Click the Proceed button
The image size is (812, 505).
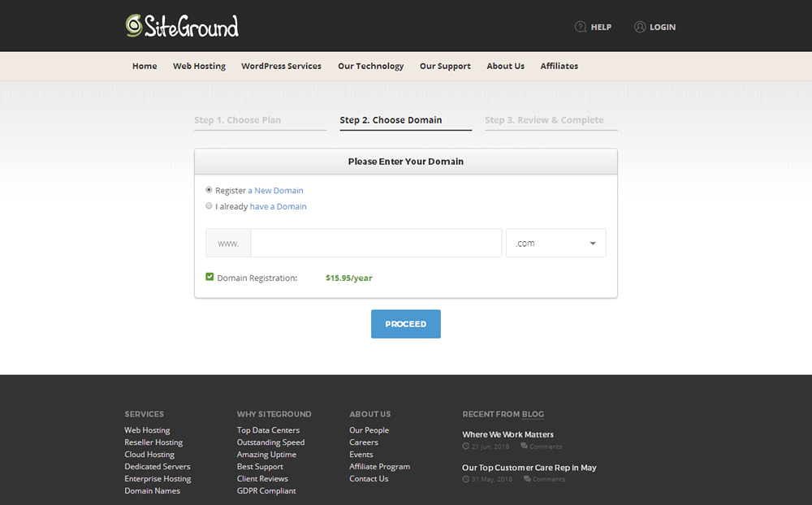(x=406, y=324)
